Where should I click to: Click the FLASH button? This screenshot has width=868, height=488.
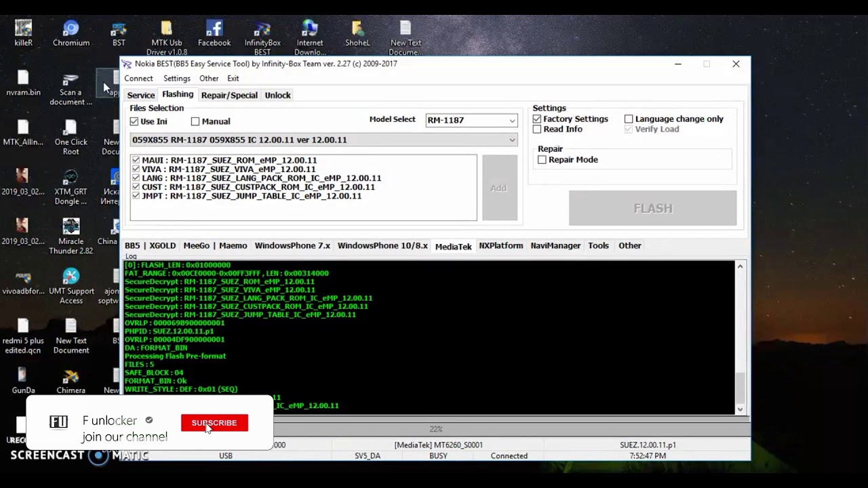pos(653,208)
